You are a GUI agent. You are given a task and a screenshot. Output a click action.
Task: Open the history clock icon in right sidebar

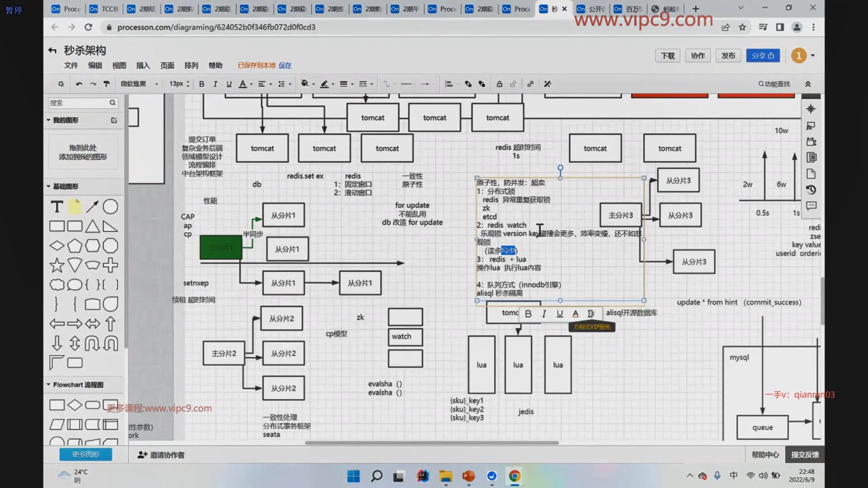click(x=811, y=190)
